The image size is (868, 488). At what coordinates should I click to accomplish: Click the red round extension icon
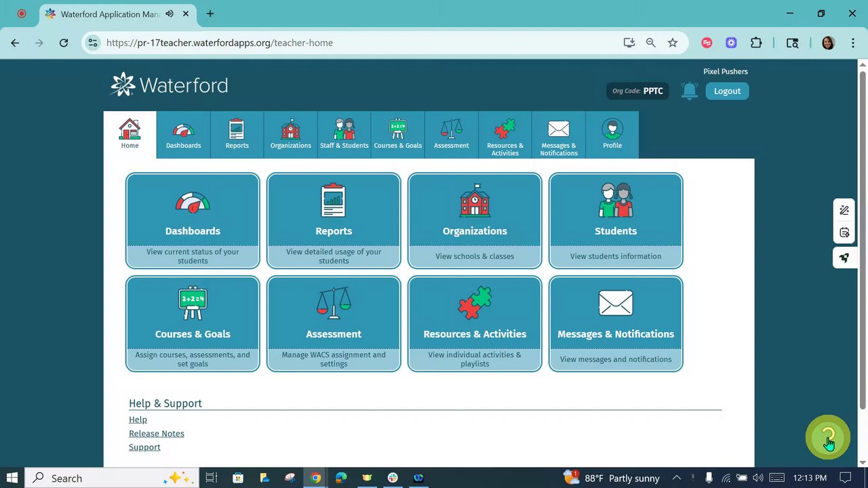707,43
